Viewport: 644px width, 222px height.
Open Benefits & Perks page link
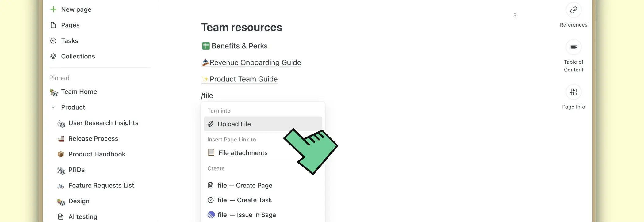click(239, 46)
